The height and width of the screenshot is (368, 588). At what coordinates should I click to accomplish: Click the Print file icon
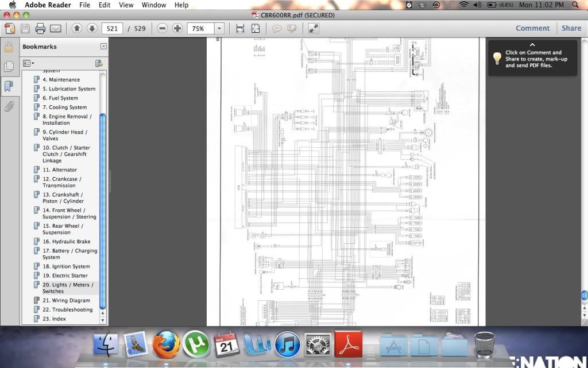point(40,28)
